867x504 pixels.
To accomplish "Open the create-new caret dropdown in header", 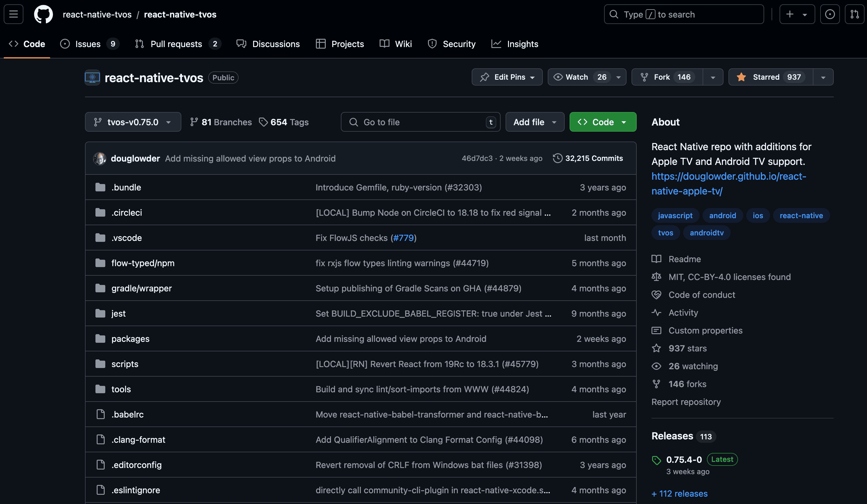I will coord(805,14).
